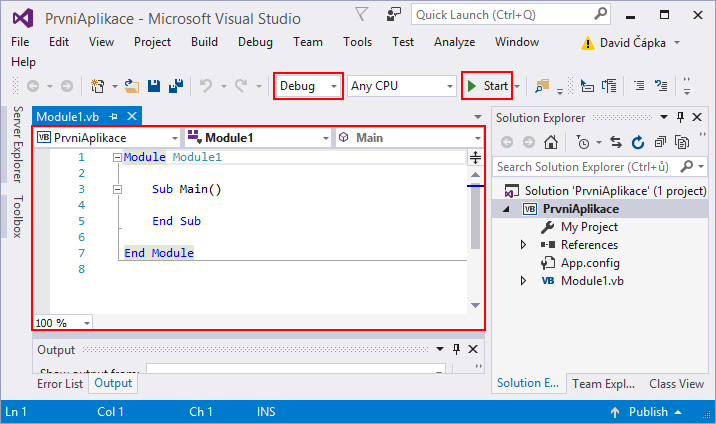
Task: Click the Undo toolbar icon
Action: pyautogui.click(x=206, y=86)
